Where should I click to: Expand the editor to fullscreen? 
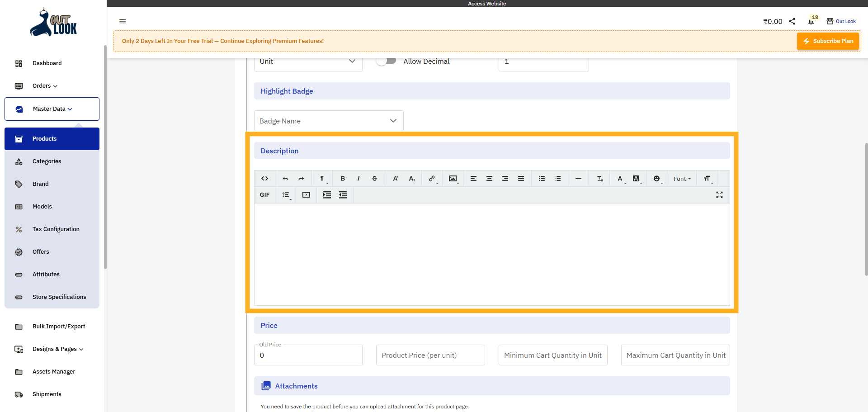click(x=719, y=195)
